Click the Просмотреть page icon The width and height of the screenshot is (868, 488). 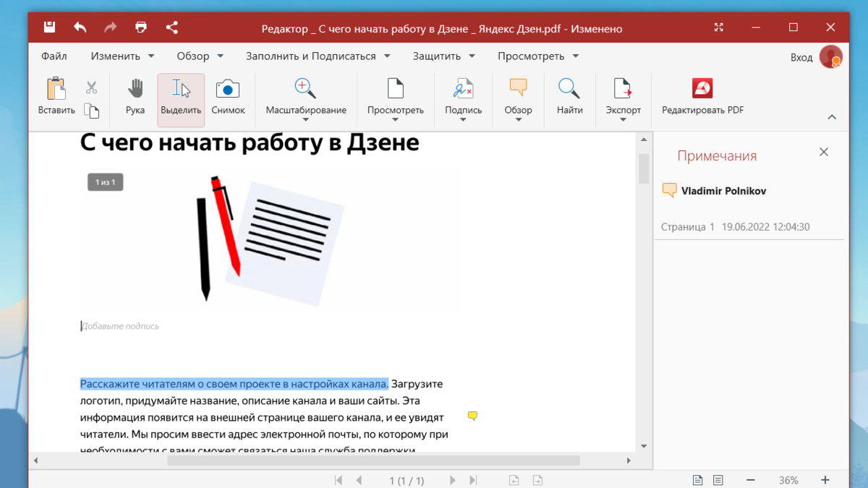(x=396, y=88)
